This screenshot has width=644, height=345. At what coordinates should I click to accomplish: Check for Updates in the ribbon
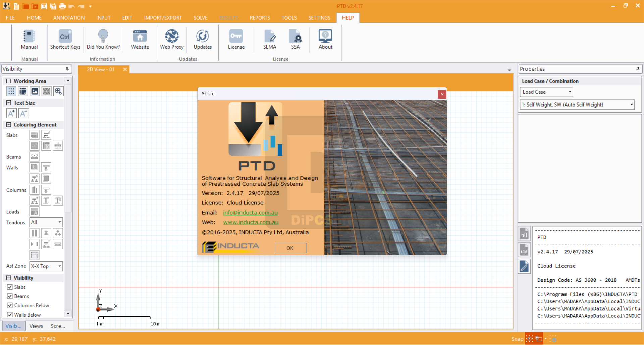pos(203,40)
